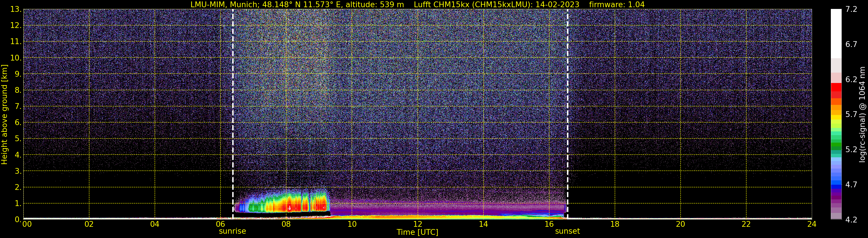Click height-axis tick label '11.'
The height and width of the screenshot is (238, 868).
[16, 41]
